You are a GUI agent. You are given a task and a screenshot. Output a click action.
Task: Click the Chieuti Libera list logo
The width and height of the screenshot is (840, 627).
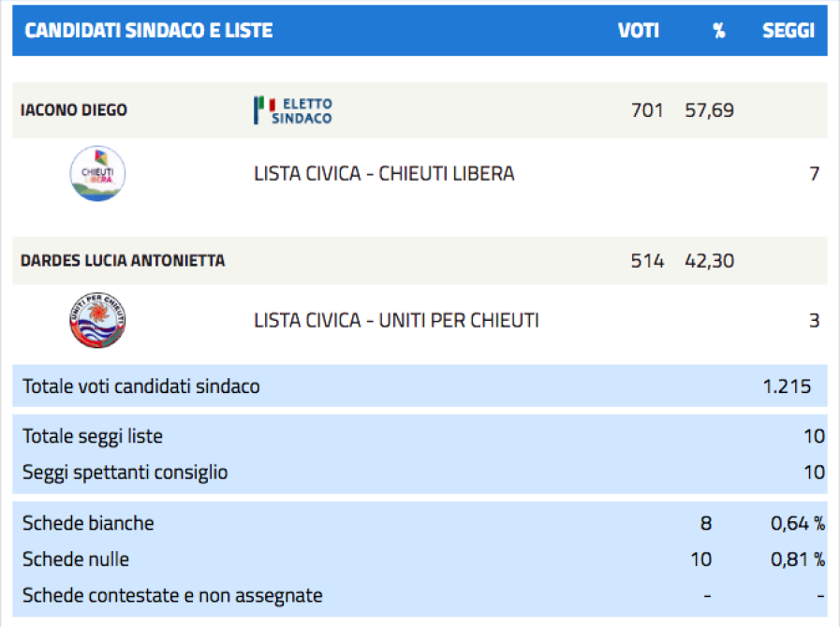(97, 173)
